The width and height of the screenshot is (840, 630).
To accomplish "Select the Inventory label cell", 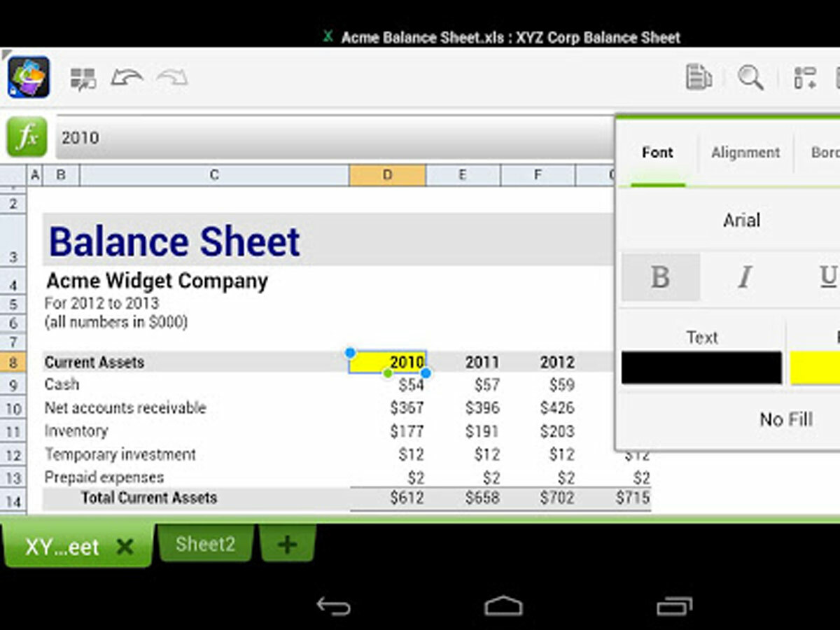I will tap(76, 430).
